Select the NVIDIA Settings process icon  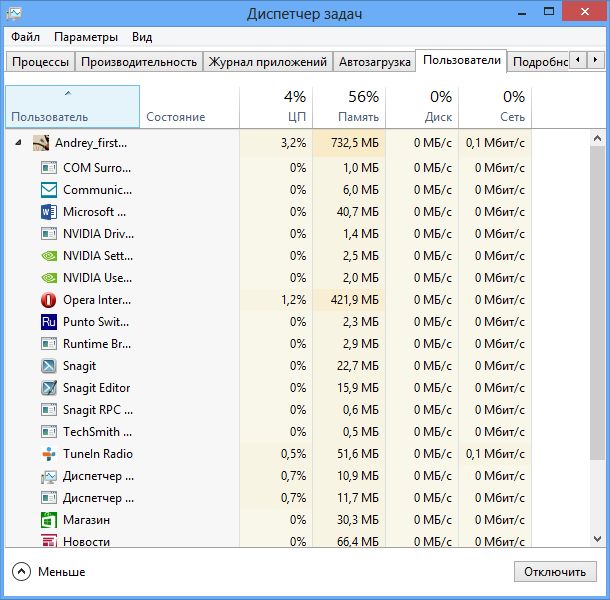click(x=49, y=256)
